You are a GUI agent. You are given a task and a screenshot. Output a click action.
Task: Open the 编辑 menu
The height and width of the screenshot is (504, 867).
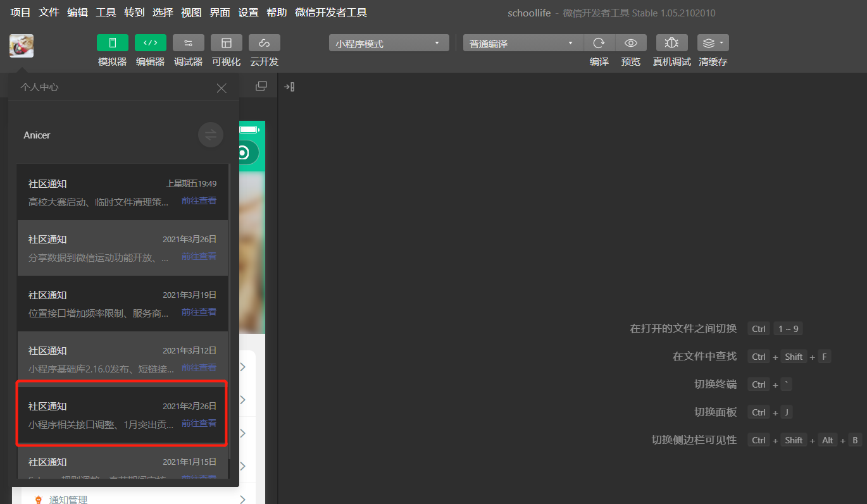pos(78,13)
